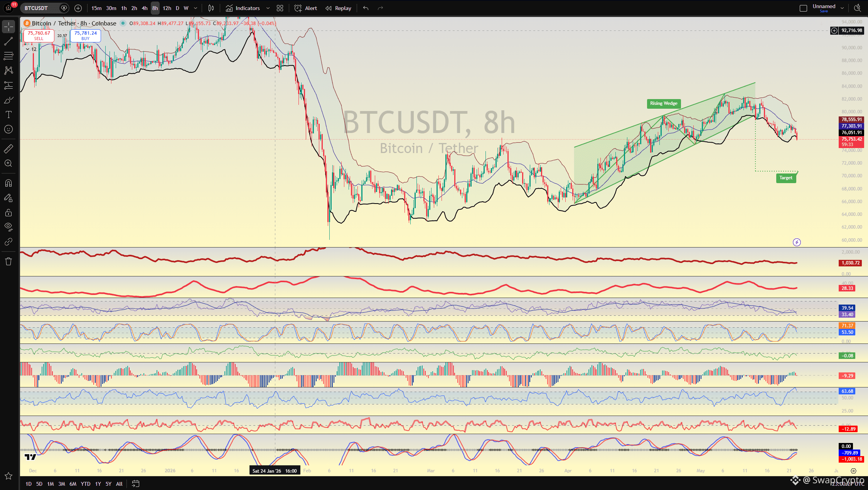Click the 1,030.72 indicator value label
868x490 pixels.
coord(851,263)
